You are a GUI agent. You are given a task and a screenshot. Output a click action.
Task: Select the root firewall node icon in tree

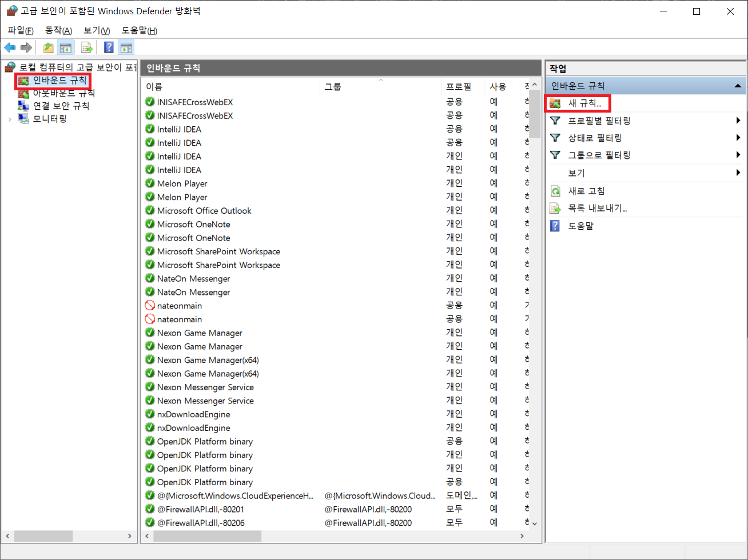coord(10,67)
